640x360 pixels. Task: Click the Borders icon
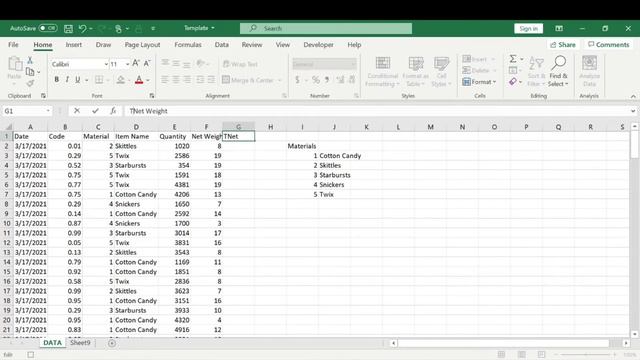pyautogui.click(x=99, y=80)
